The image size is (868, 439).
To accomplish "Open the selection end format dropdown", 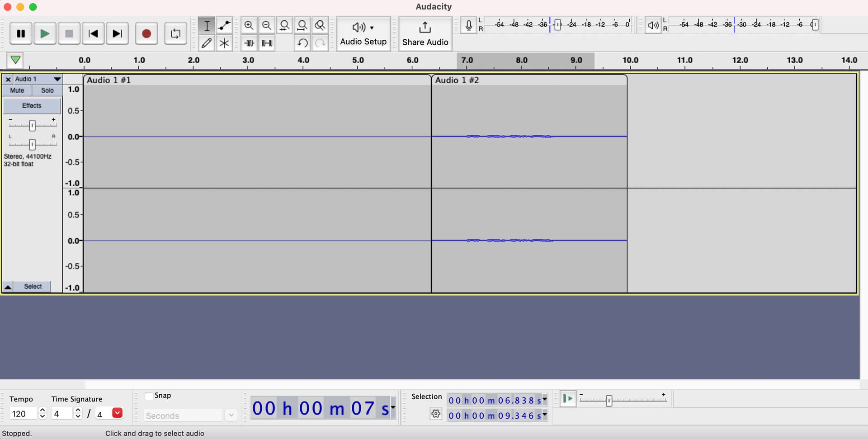I will click(x=545, y=414).
